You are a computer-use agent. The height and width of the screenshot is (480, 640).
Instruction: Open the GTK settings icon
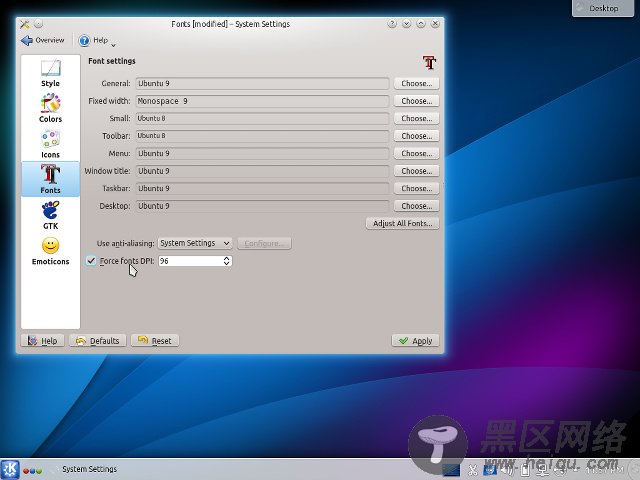(x=50, y=215)
